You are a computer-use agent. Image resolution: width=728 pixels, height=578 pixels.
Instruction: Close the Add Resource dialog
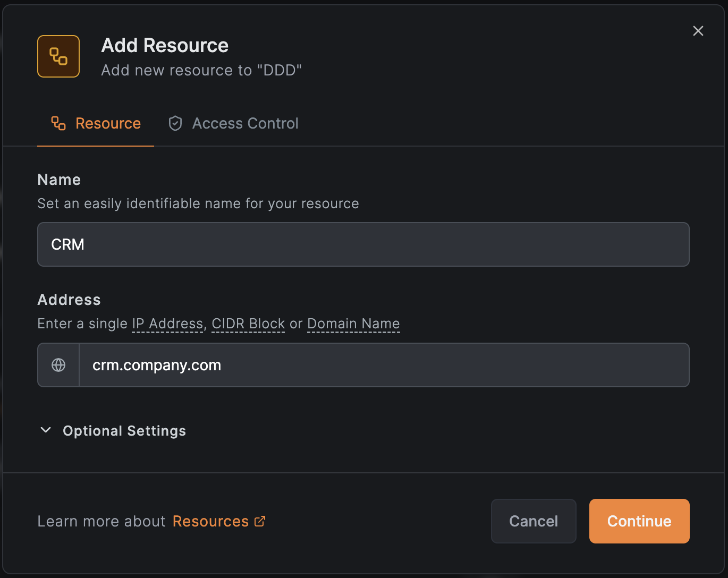point(698,31)
